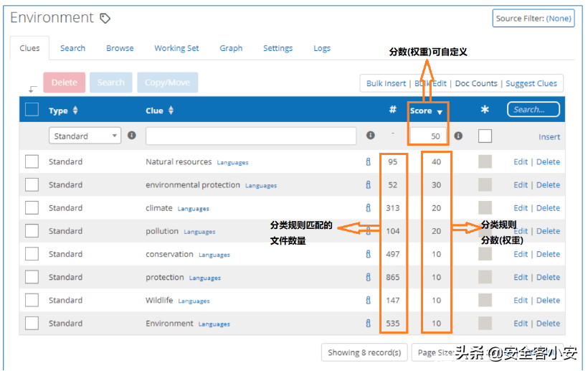Check the protection row checkbox
Image resolution: width=588 pixels, height=371 pixels.
click(x=32, y=277)
